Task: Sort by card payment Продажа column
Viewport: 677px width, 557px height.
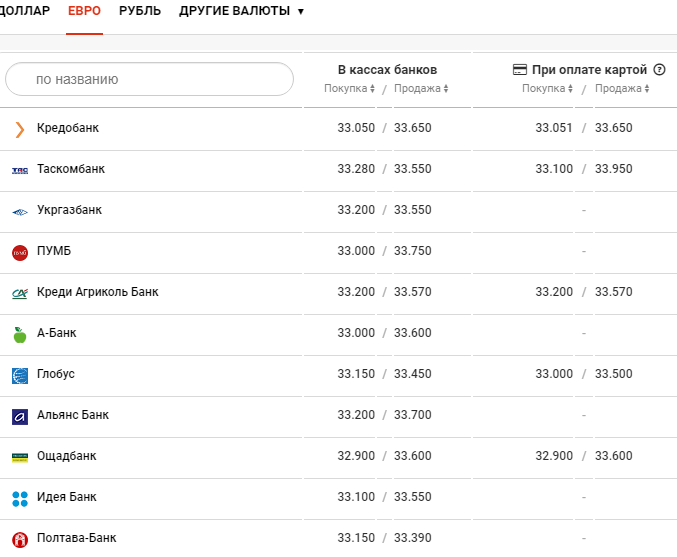Action: pyautogui.click(x=622, y=89)
